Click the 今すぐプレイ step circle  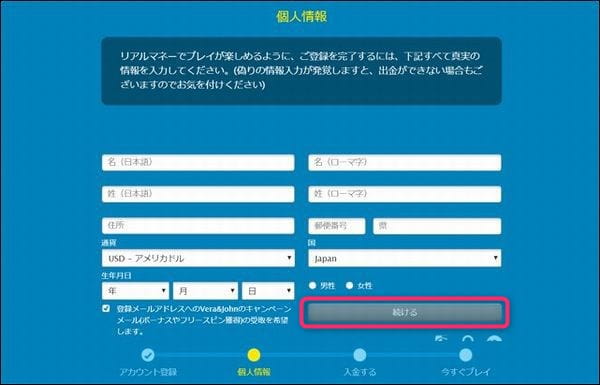(466, 355)
